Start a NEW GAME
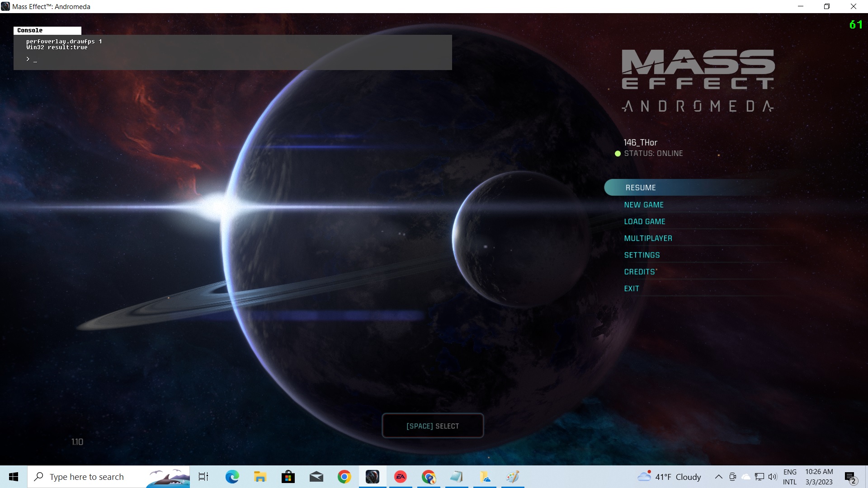The image size is (868, 488). [644, 205]
